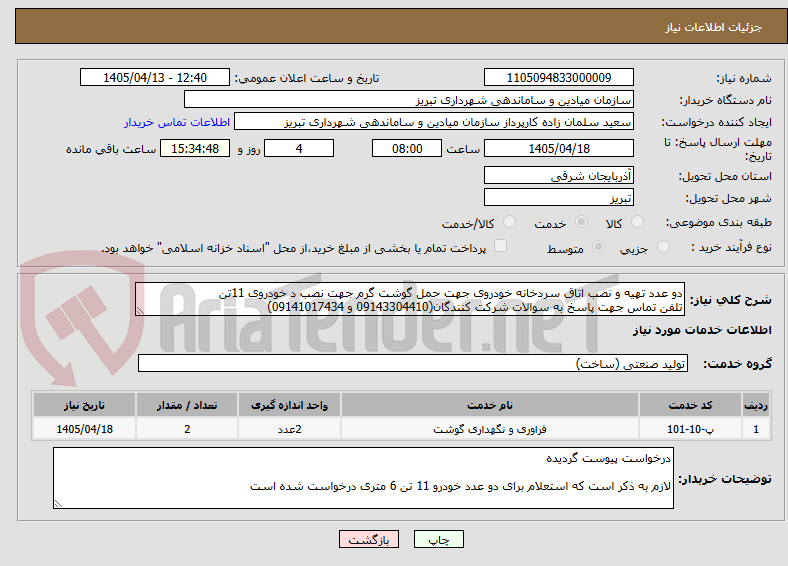Click the طبقه بندی موضوعی label

[x=719, y=222]
